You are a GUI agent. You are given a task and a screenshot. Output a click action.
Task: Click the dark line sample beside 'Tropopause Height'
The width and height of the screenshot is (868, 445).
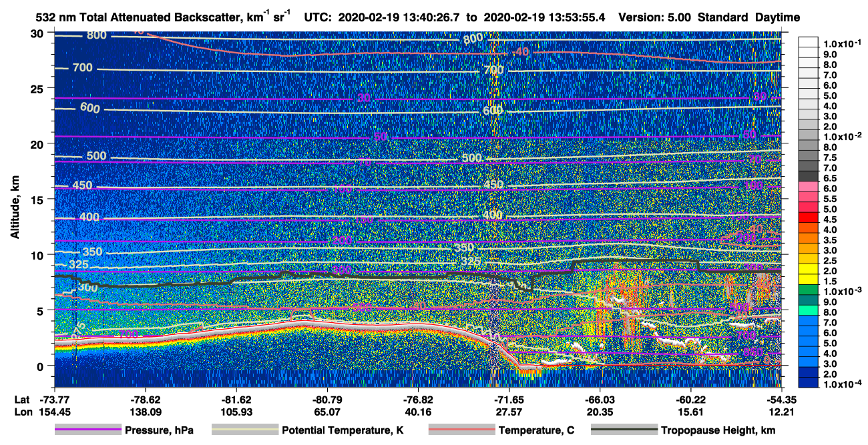[624, 430]
